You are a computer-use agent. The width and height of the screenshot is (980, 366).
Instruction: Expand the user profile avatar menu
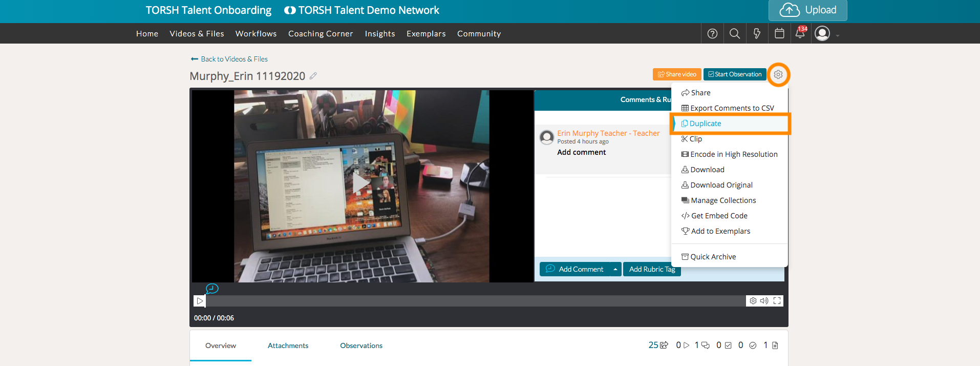822,34
